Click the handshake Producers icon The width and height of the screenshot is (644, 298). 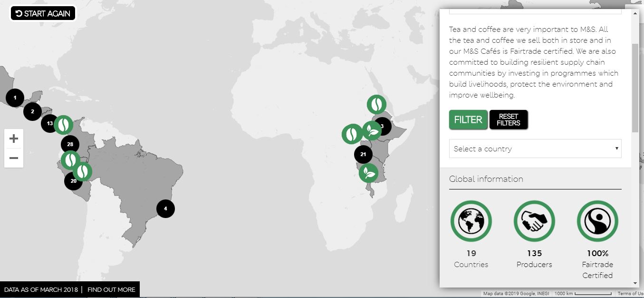point(534,221)
